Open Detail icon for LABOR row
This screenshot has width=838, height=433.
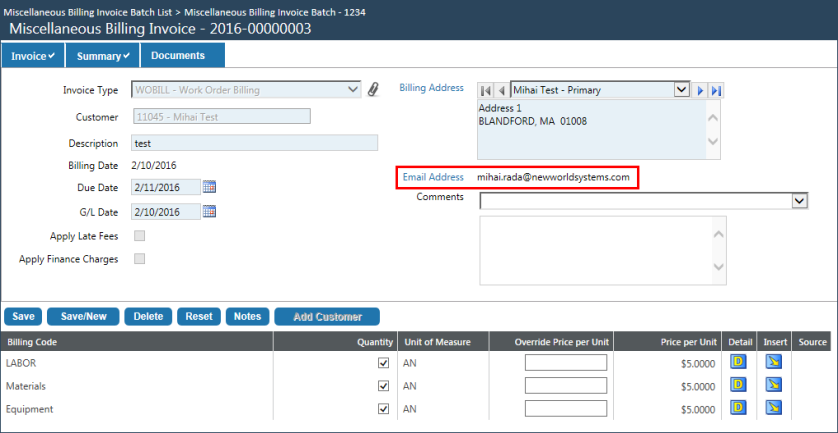[x=738, y=362]
